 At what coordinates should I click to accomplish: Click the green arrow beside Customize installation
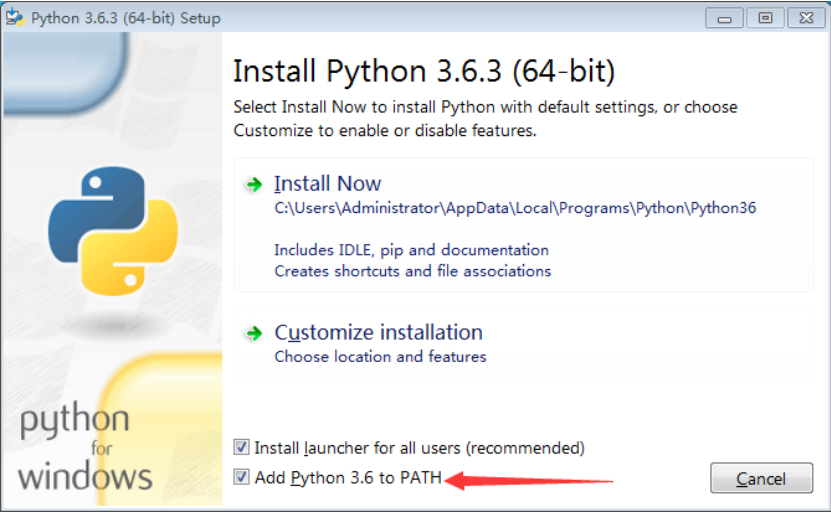pyautogui.click(x=253, y=333)
